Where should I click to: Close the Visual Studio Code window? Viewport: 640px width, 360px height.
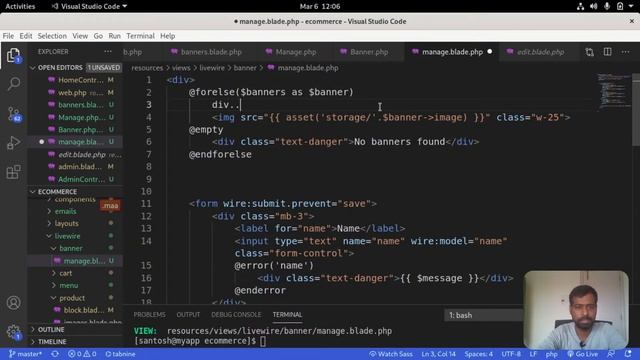pyautogui.click(x=632, y=21)
